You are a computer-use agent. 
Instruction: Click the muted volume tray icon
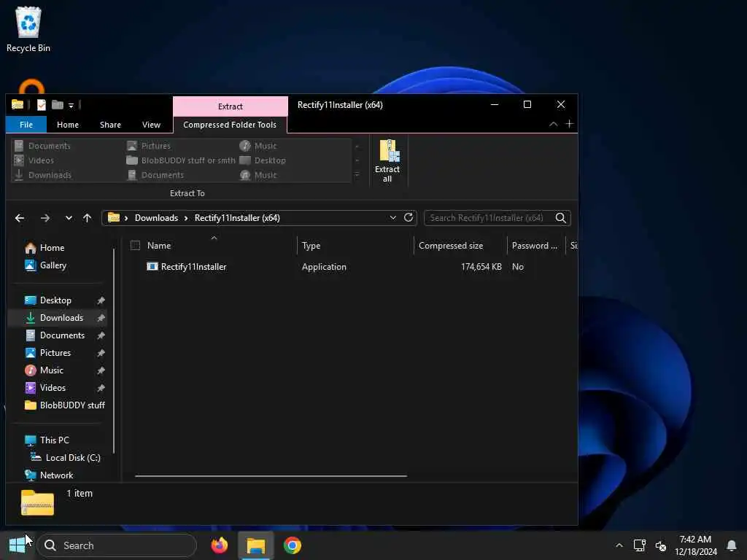[661, 545]
